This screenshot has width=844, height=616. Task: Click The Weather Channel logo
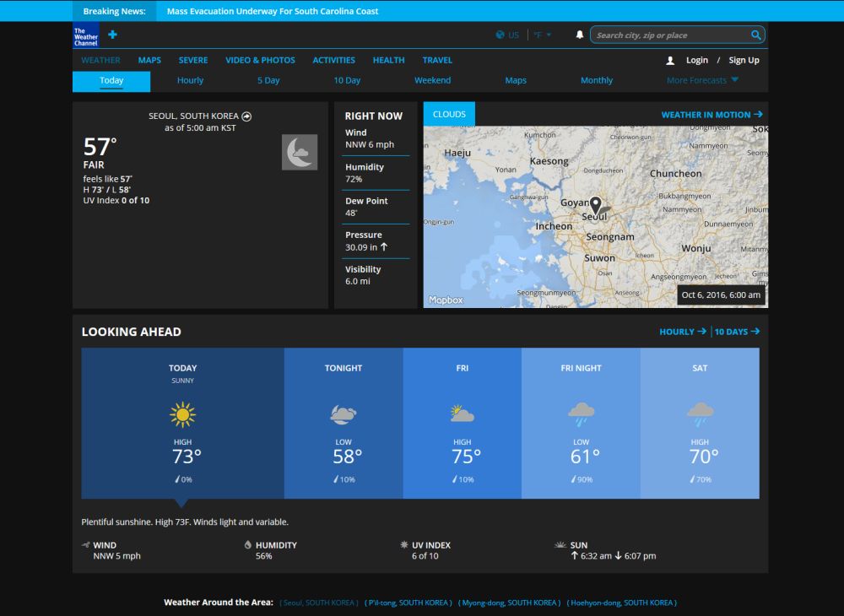click(x=85, y=36)
